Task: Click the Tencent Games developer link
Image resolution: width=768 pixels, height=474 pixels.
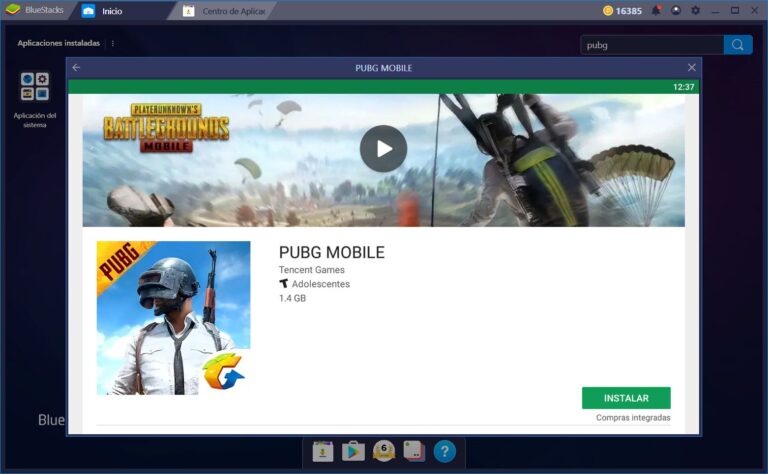Action: tap(312, 270)
